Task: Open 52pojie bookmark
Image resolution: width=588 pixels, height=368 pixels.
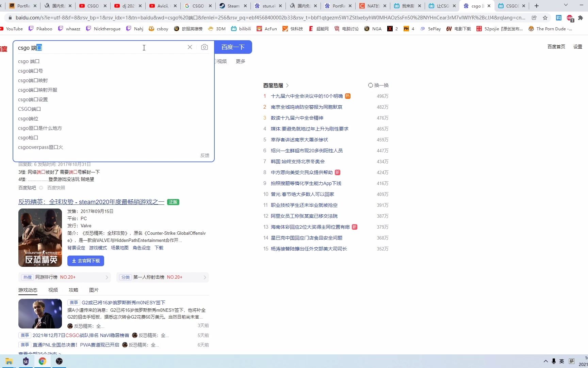Action: 500,29
